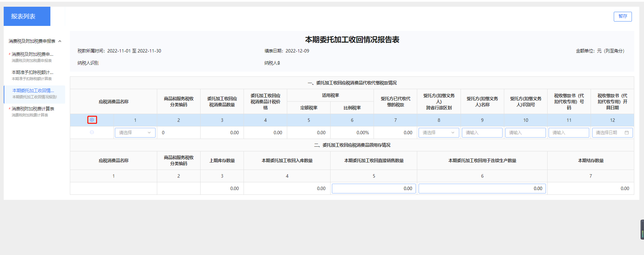Screen dimensions: 644x255
Task: Click the minus icon to remove the row
Action: tap(92, 133)
